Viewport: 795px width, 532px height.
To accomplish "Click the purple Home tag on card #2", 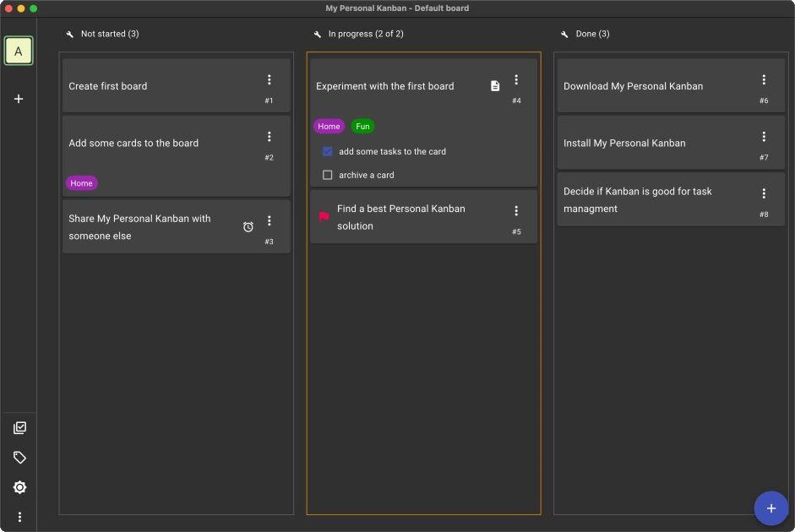I will coord(82,183).
